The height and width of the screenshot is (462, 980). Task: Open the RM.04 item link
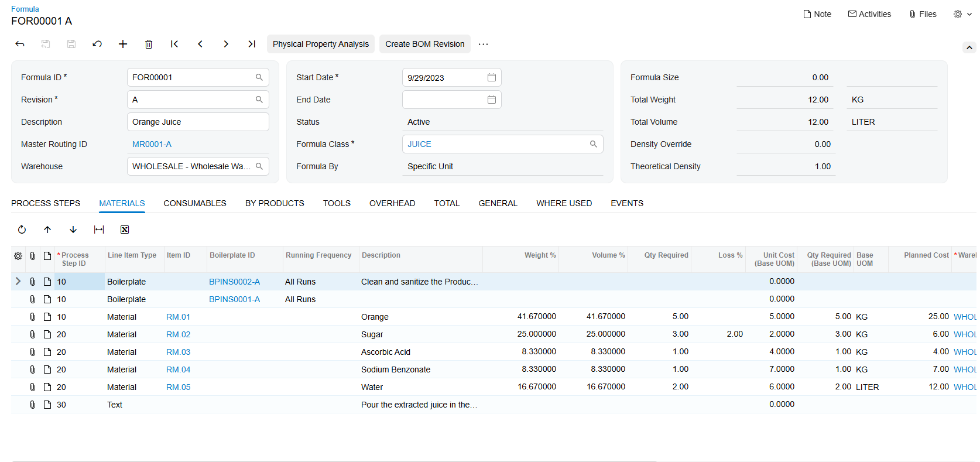pos(178,369)
